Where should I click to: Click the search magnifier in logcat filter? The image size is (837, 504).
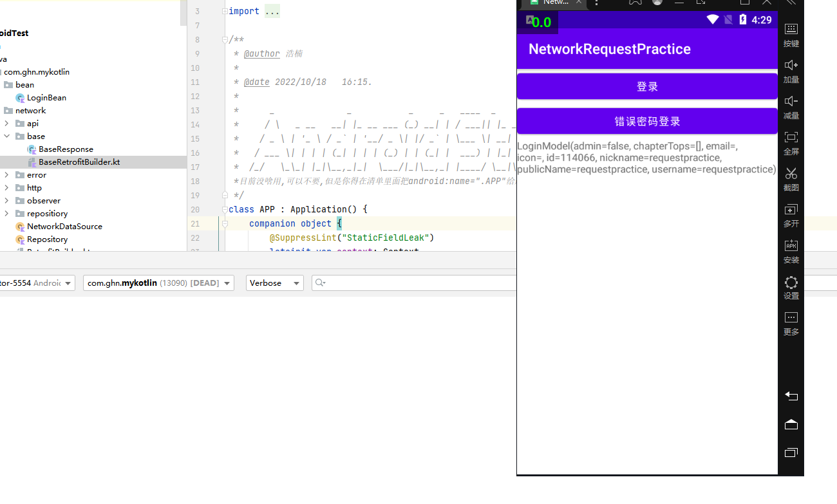[x=320, y=283]
